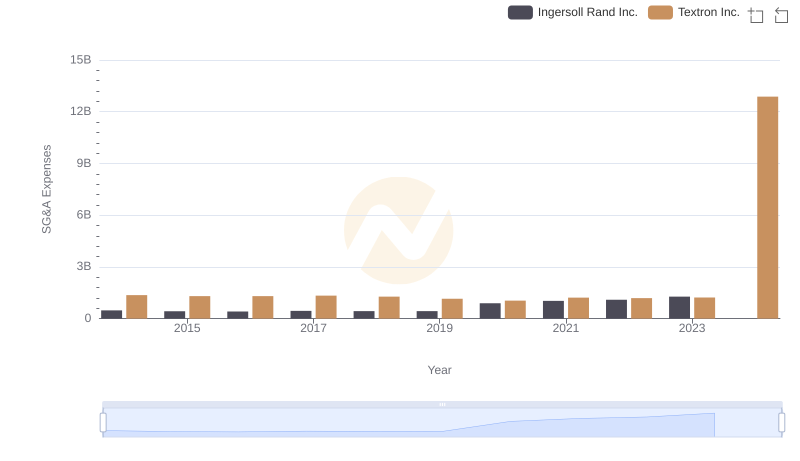Screen dimensions: 800x461
Task: Click the Ingersoll Rand bar for 2023
Action: 680,308
